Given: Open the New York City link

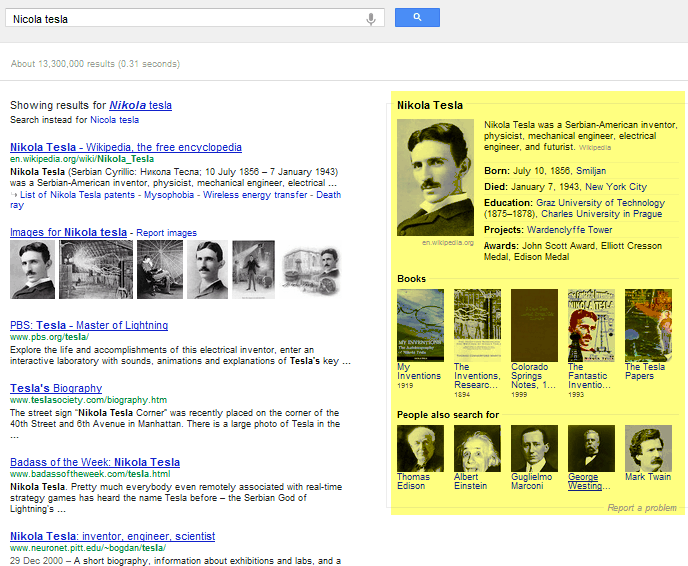Looking at the screenshot, I should click(x=616, y=187).
